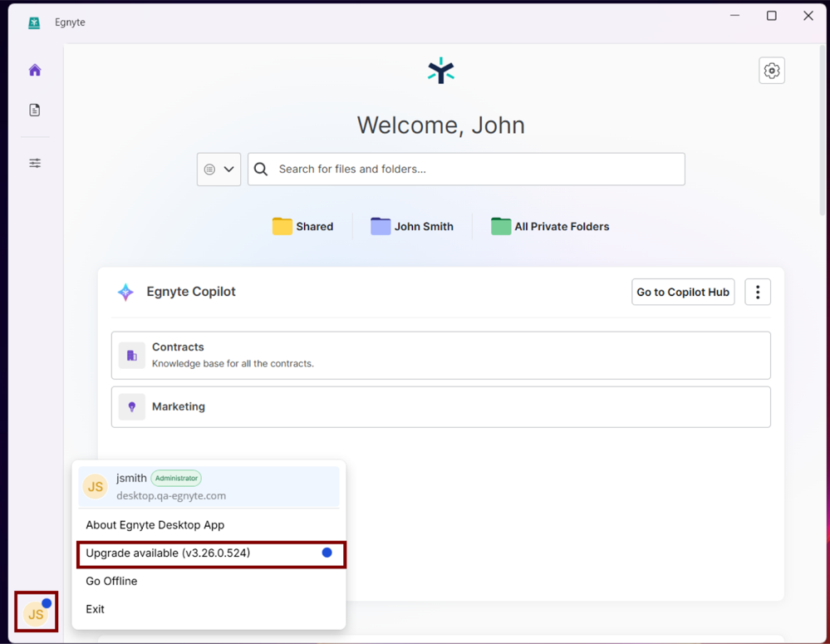Click the Egnyte app icon in title bar
This screenshot has height=644, width=830.
[x=34, y=22]
